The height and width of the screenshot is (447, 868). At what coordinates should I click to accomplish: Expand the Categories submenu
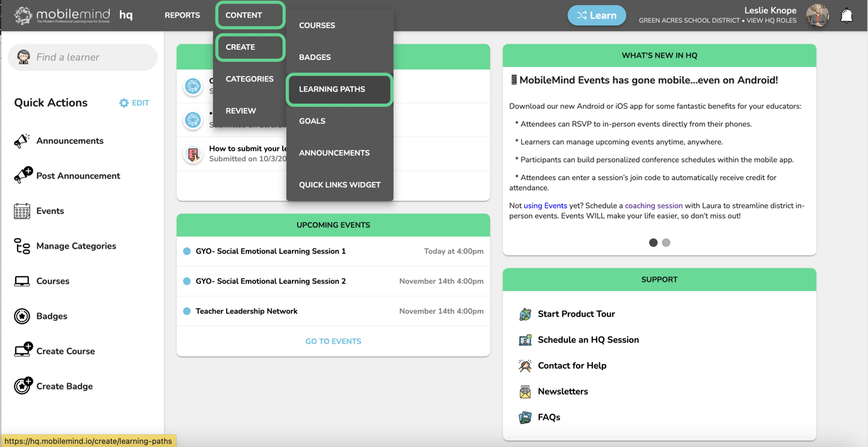pyautogui.click(x=250, y=79)
